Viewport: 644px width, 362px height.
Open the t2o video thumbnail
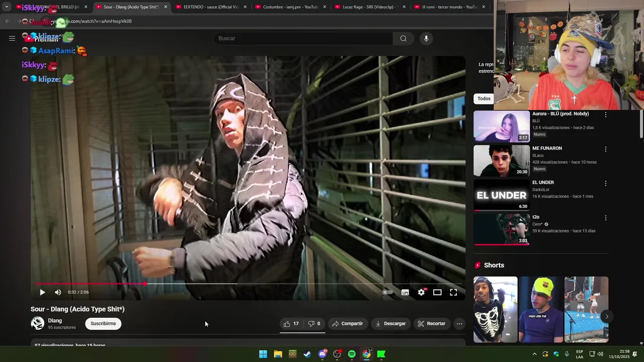(502, 229)
